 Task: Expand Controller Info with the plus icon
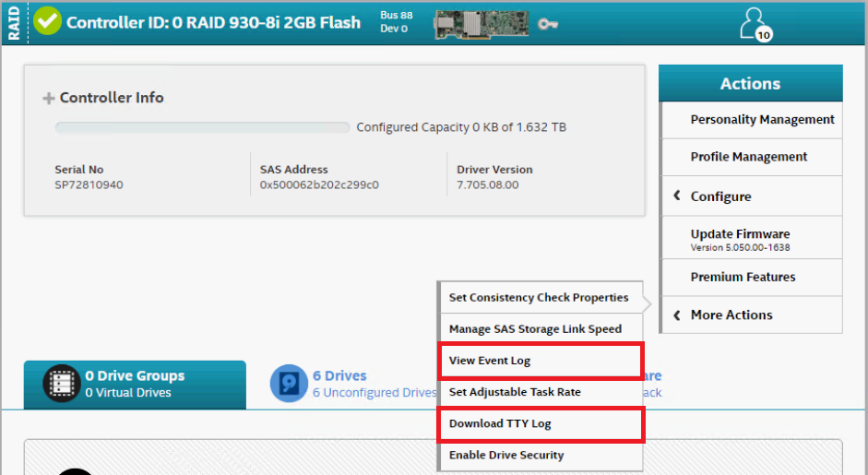click(49, 99)
